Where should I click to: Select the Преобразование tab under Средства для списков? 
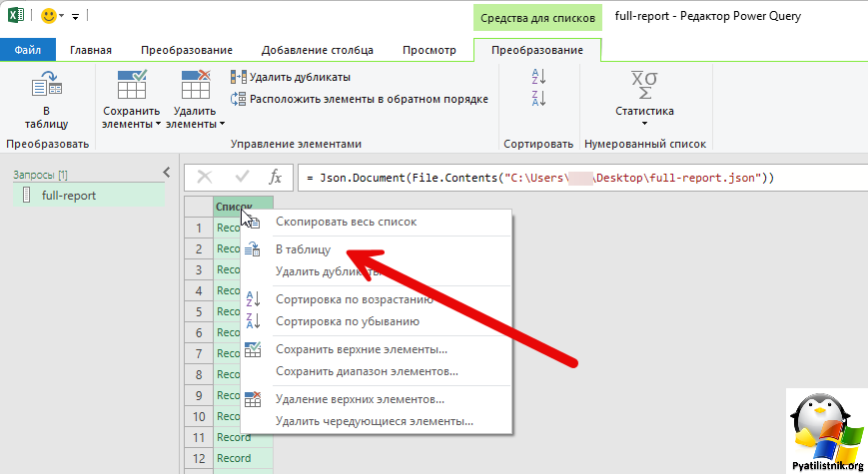point(537,50)
